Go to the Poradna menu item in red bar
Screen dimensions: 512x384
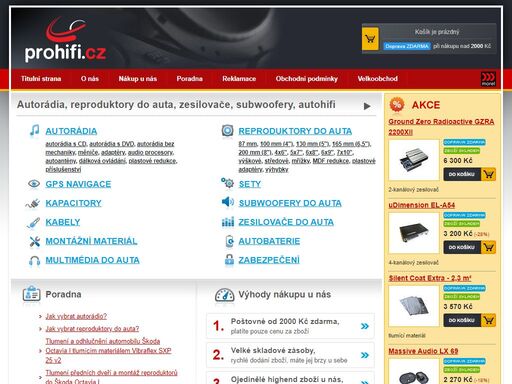point(189,79)
